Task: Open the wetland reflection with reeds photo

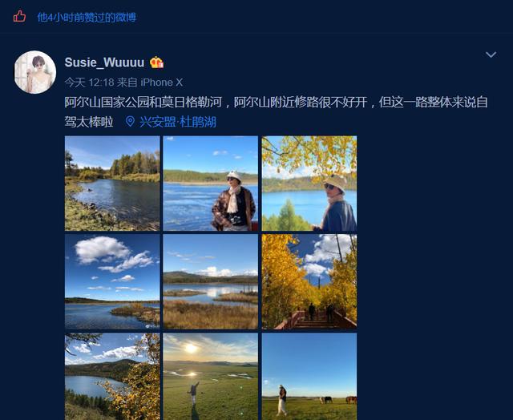Action: [210, 281]
